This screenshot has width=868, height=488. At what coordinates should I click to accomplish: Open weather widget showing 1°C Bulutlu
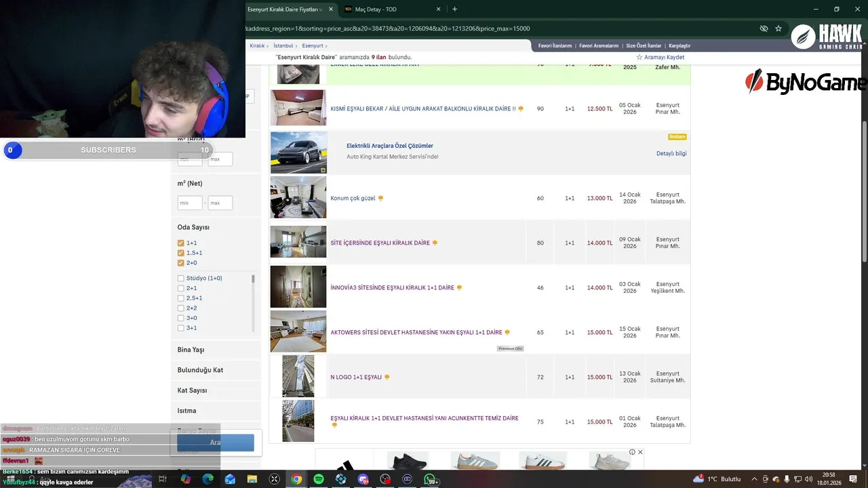(717, 479)
